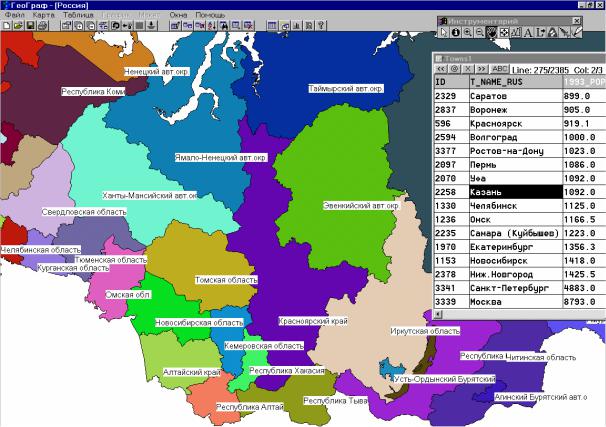606x427 pixels.
Task: Select the Zoom Out magnifier tool
Action: 480,32
